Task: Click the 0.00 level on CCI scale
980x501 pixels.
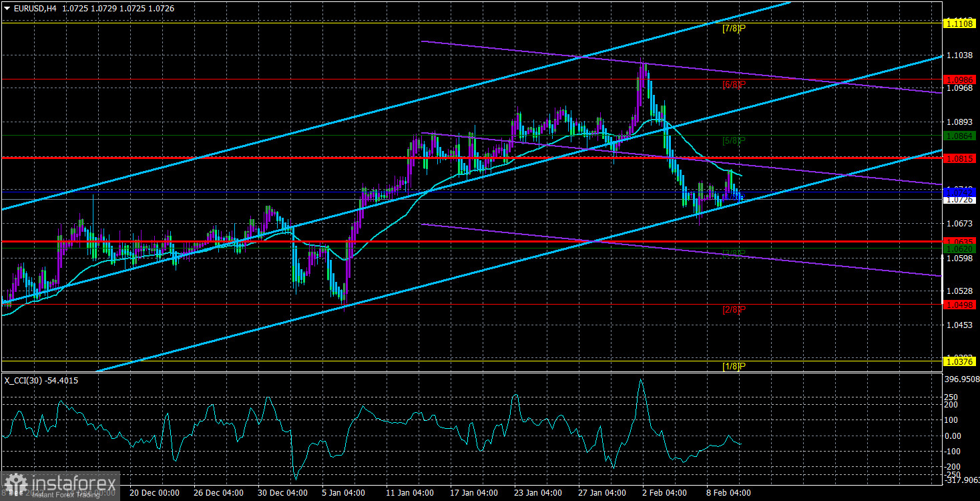Action: click(953, 436)
